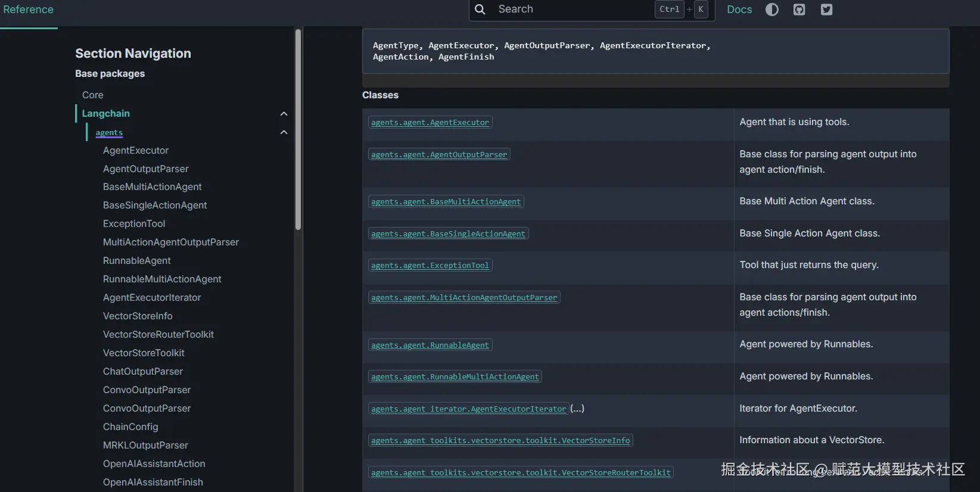The width and height of the screenshot is (980, 492).
Task: Open the toolkit.VectorStoreRouterToolkit class link
Action: point(521,473)
